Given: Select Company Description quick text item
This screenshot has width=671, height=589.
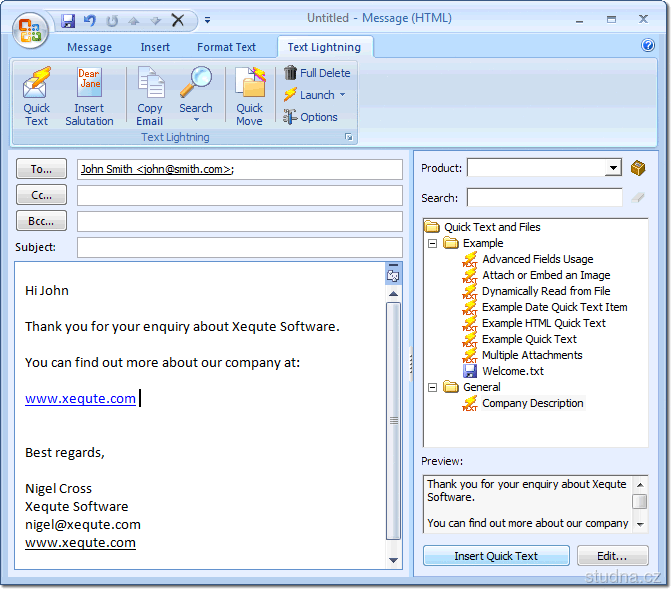Looking at the screenshot, I should 532,403.
